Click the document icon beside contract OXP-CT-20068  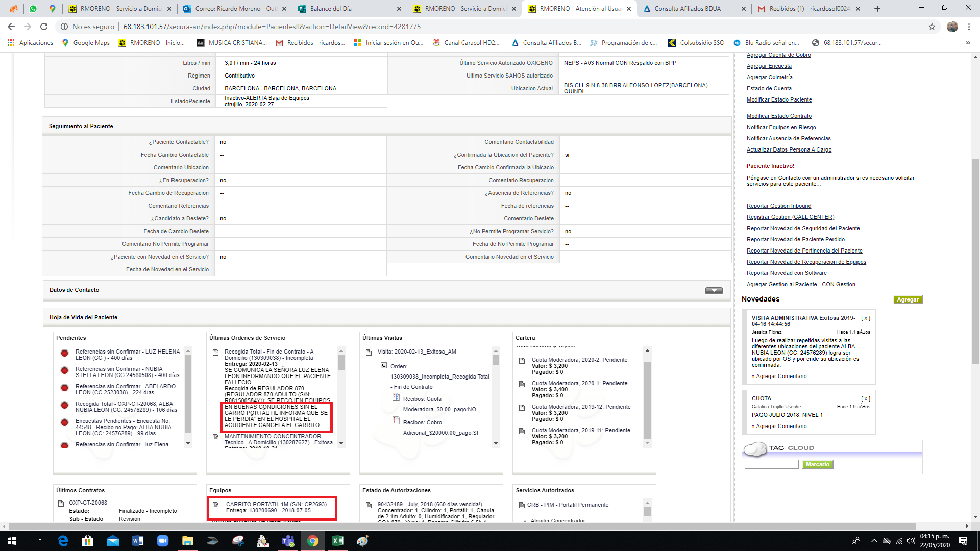(61, 504)
